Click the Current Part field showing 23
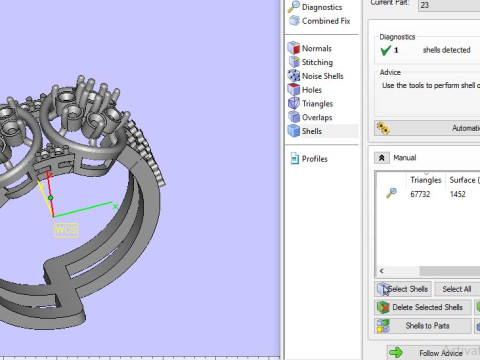 (449, 5)
